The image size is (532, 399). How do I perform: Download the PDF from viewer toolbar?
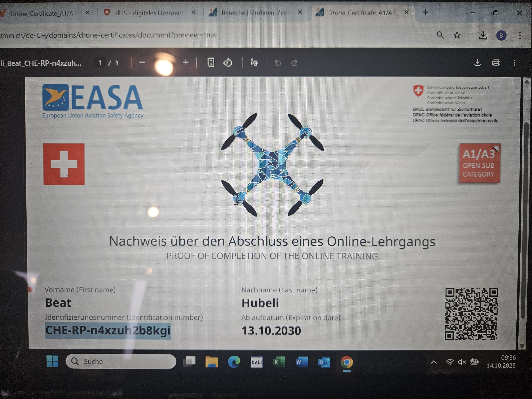point(477,63)
